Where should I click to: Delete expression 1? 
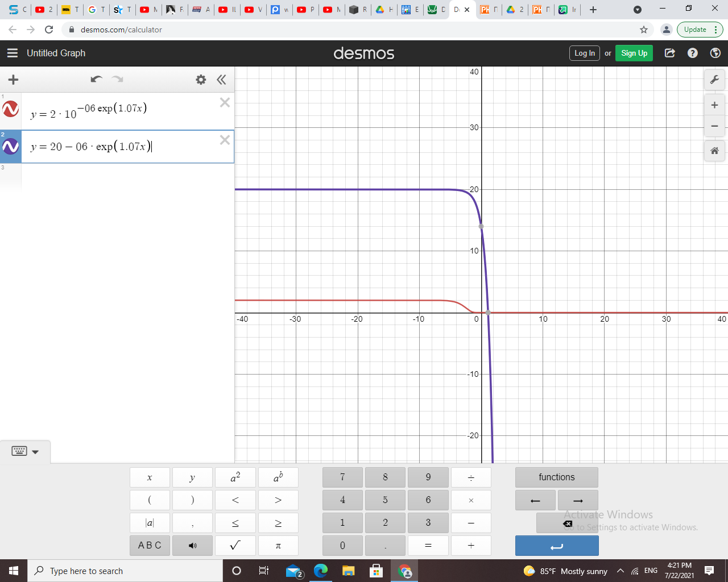[x=225, y=102]
